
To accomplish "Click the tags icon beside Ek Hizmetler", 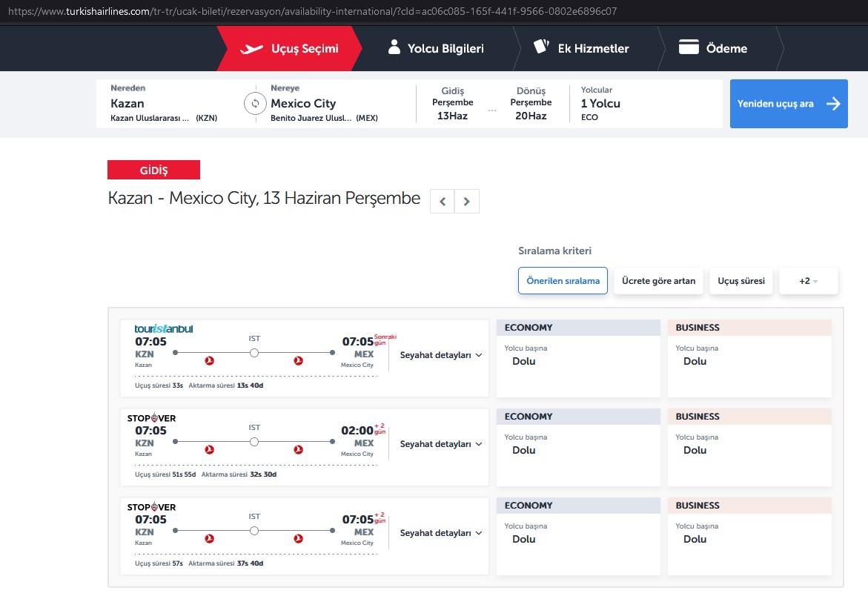I will click(x=541, y=47).
